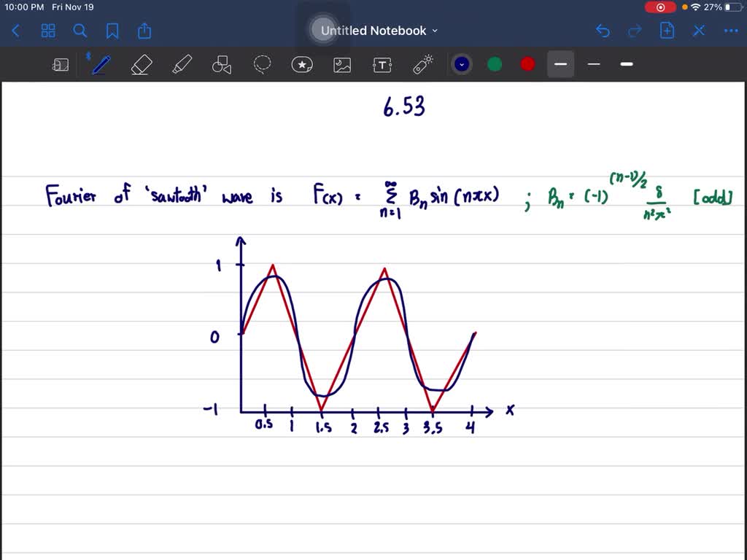747x560 pixels.
Task: Choose the thinnest stroke width
Action: click(594, 64)
